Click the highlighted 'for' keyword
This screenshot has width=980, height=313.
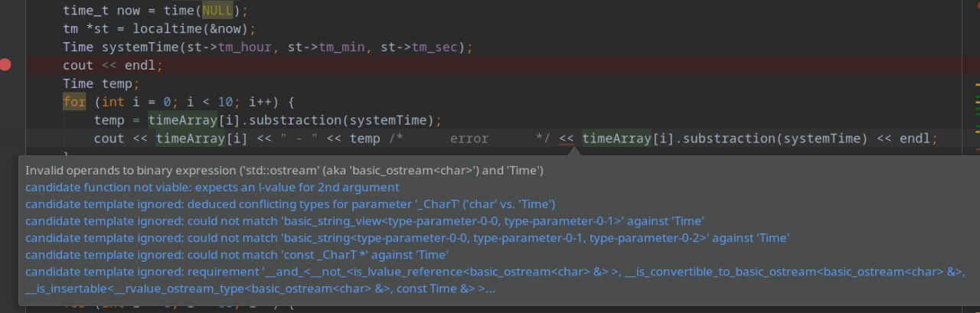click(x=74, y=102)
